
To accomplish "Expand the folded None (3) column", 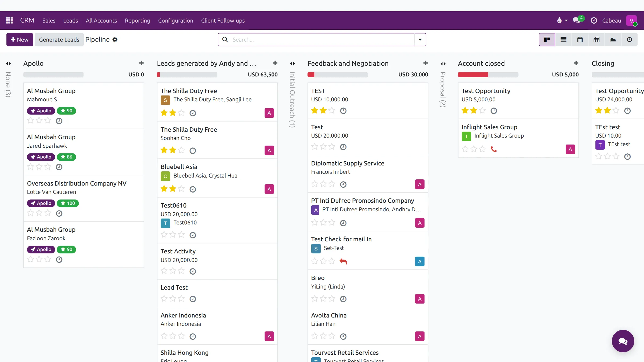I will [x=8, y=64].
